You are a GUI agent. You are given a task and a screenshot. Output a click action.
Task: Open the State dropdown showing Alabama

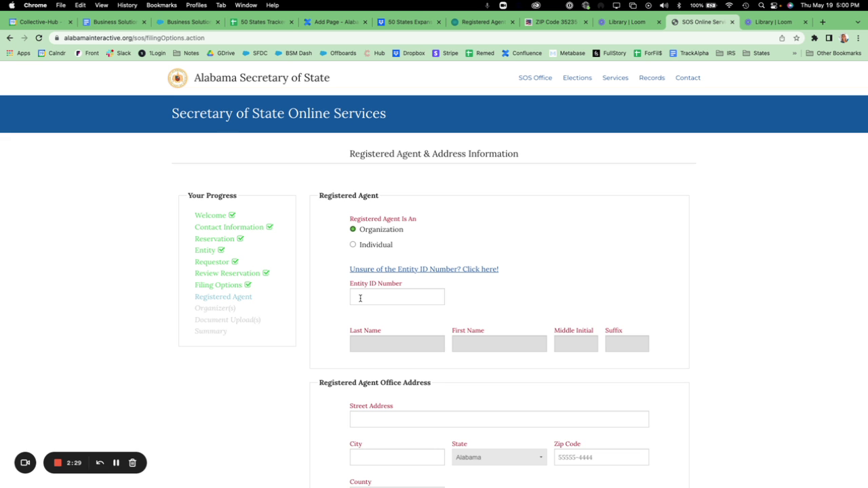(499, 457)
